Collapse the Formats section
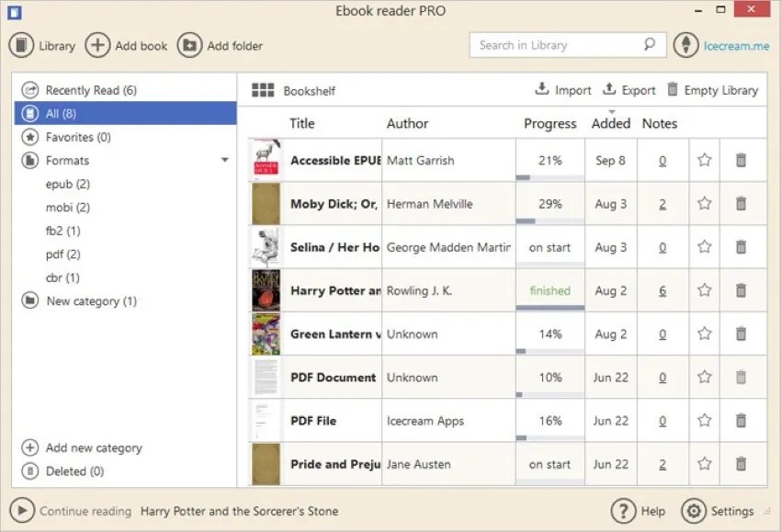 point(223,160)
